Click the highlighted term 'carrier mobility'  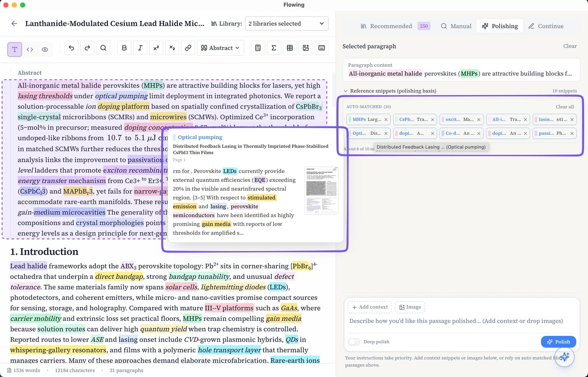(x=36, y=319)
